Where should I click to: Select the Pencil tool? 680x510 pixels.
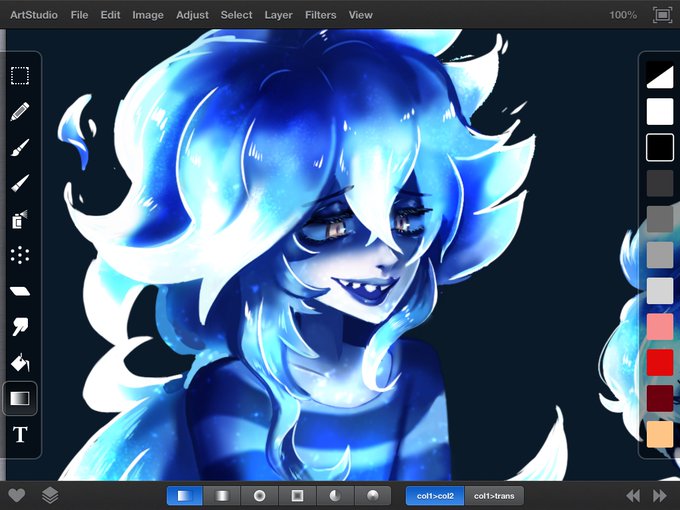tap(20, 111)
